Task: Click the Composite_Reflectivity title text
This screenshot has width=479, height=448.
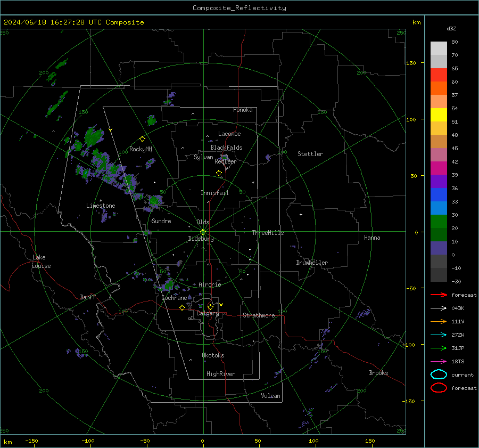Action: (x=239, y=8)
